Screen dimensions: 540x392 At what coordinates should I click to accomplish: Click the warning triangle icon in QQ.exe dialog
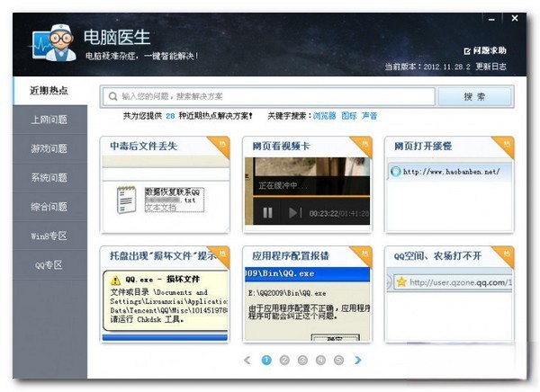[x=115, y=281]
